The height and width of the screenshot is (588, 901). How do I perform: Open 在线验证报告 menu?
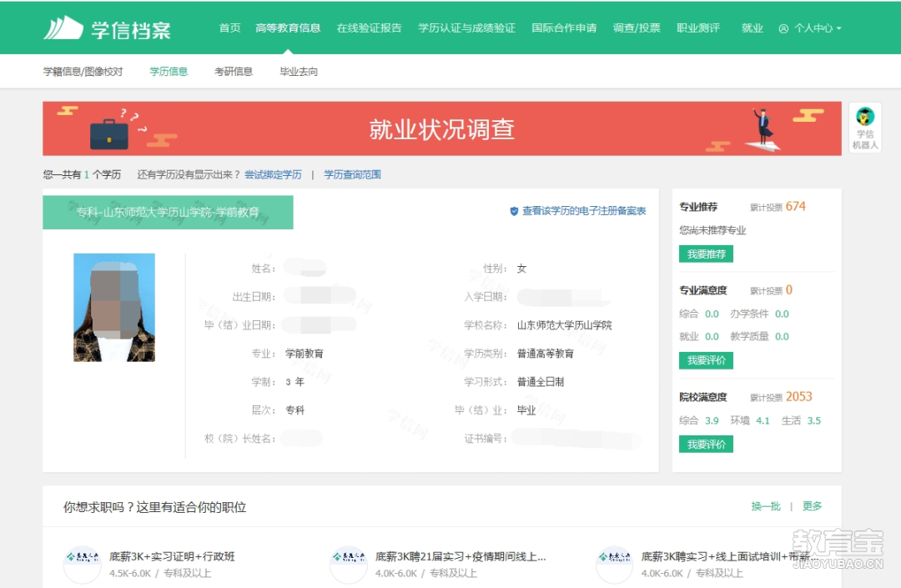coord(369,28)
